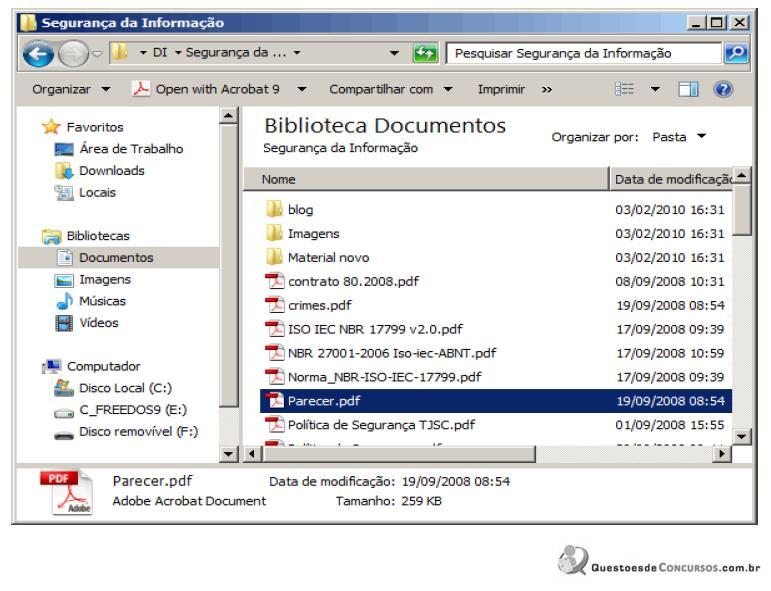Sort by Data de modificação column header

[x=671, y=179]
